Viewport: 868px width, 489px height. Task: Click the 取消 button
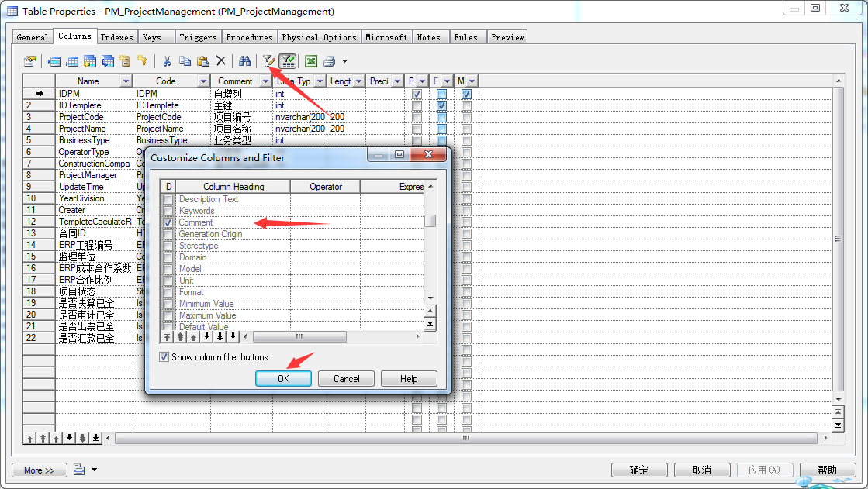tap(702, 470)
